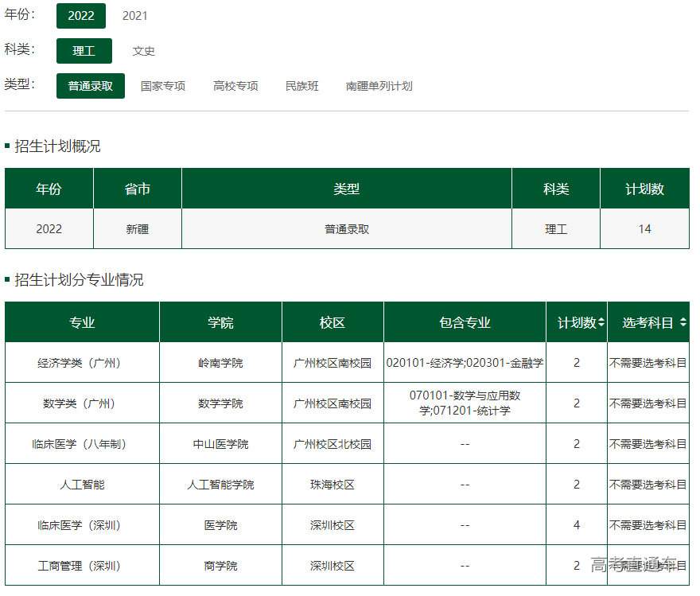Image resolution: width=700 pixels, height=596 pixels.
Task: Switch 科类 to 文史
Action: pyautogui.click(x=143, y=50)
